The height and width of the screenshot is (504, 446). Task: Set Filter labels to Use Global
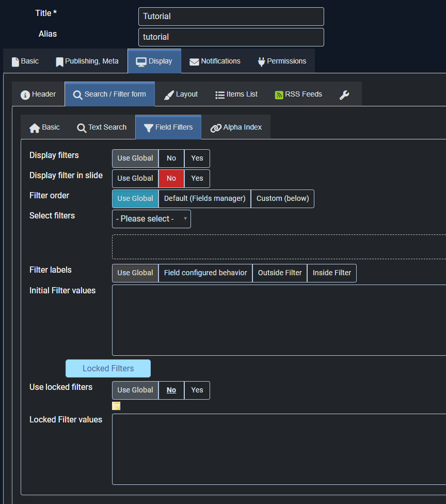135,273
